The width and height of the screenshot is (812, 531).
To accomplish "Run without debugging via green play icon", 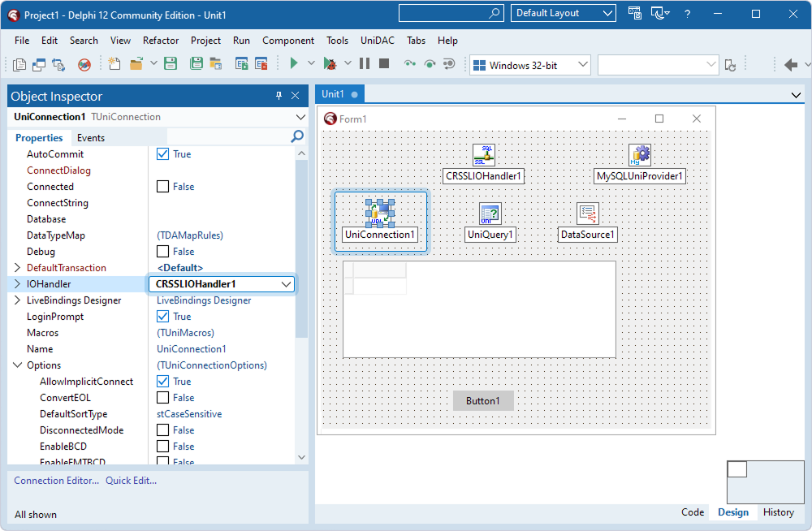I will coord(294,63).
